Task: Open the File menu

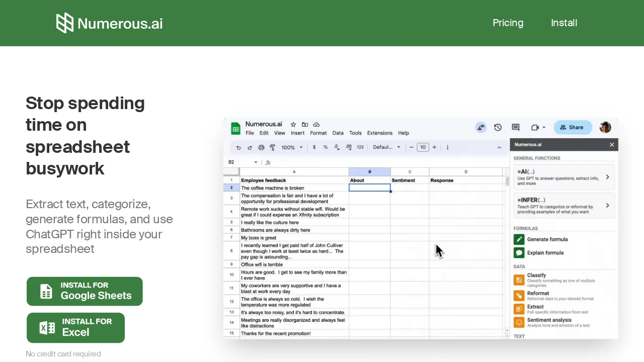Action: coord(250,133)
